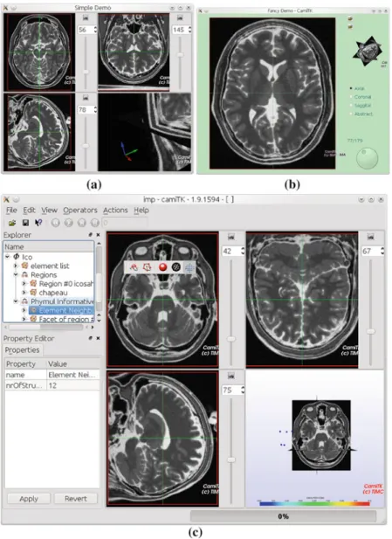Collapse the Regions node
Viewport: 392px width, 539px height.
(x=16, y=274)
